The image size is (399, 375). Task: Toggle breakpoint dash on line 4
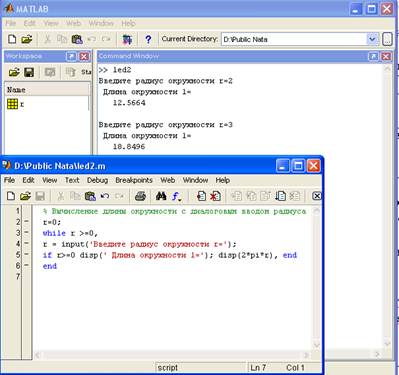[27, 244]
